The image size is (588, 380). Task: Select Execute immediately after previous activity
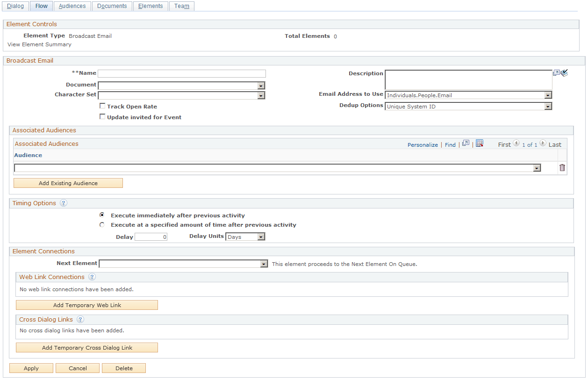[x=102, y=215]
